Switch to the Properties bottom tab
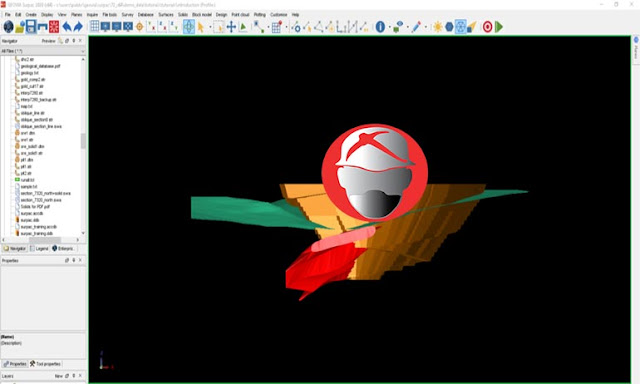The image size is (640, 384). (x=15, y=364)
